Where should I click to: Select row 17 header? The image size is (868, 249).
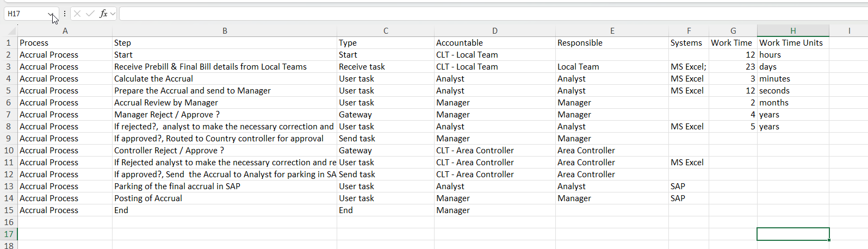click(x=9, y=234)
